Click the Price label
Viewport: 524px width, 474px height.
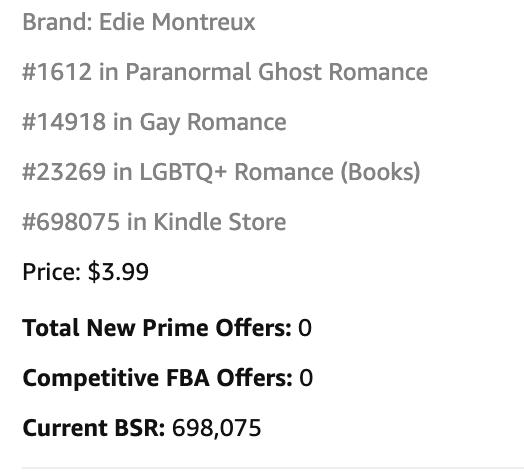pyautogui.click(x=51, y=272)
